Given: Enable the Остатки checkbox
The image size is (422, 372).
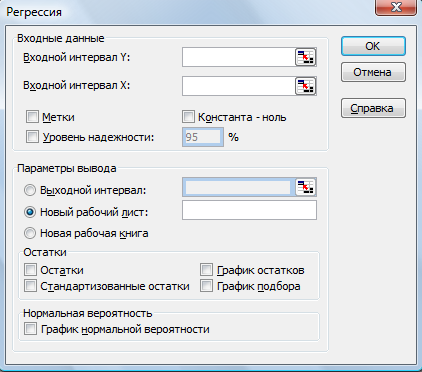Looking at the screenshot, I should tap(30, 270).
